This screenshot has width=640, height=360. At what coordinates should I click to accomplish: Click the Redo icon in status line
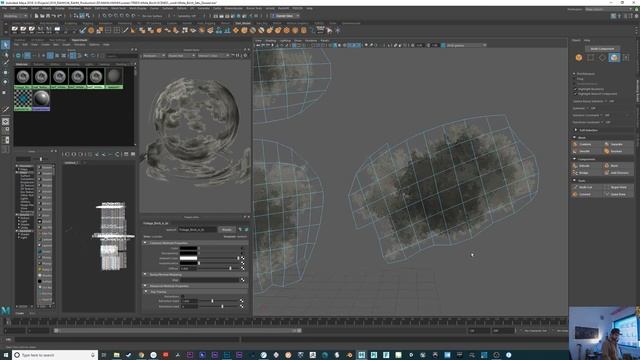pos(60,16)
